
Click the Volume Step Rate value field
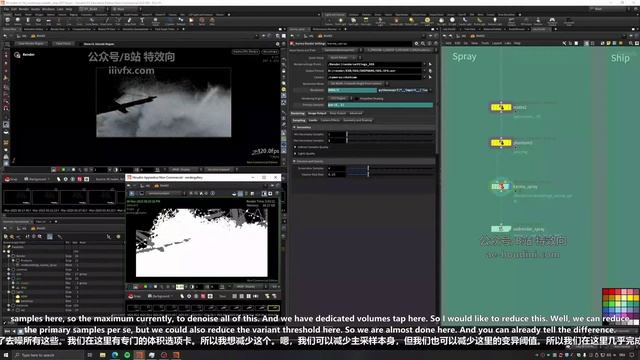[336, 174]
